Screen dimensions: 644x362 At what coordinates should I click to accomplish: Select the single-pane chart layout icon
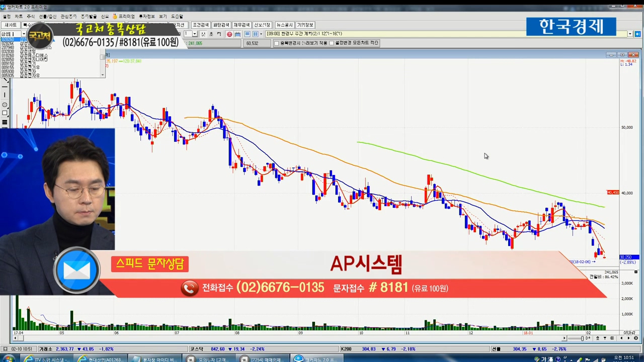248,34
